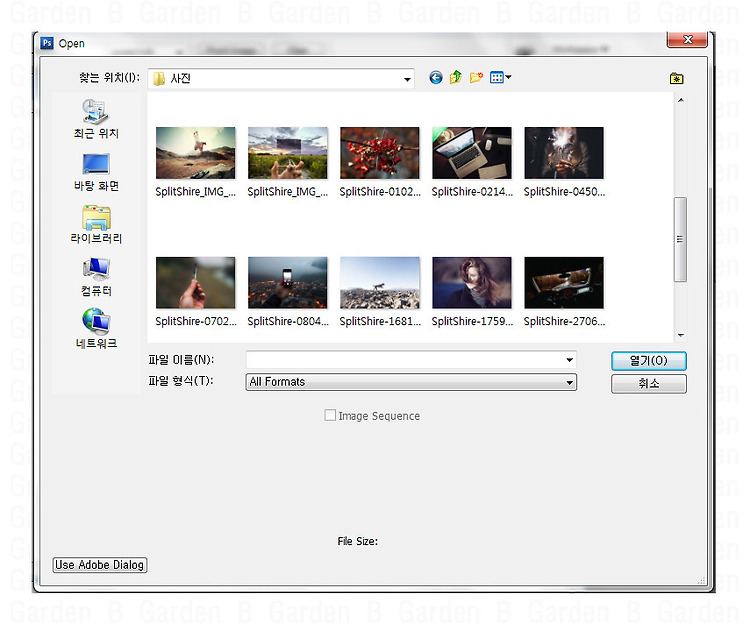This screenshot has height=624, width=750.
Task: Click in the 파일 이름 text field
Action: click(405, 360)
